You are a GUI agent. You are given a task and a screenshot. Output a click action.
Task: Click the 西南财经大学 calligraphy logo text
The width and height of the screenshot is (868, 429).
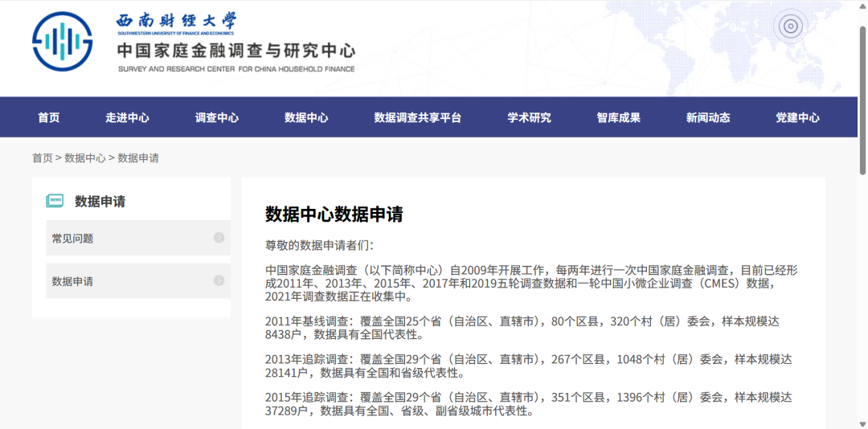click(x=176, y=22)
